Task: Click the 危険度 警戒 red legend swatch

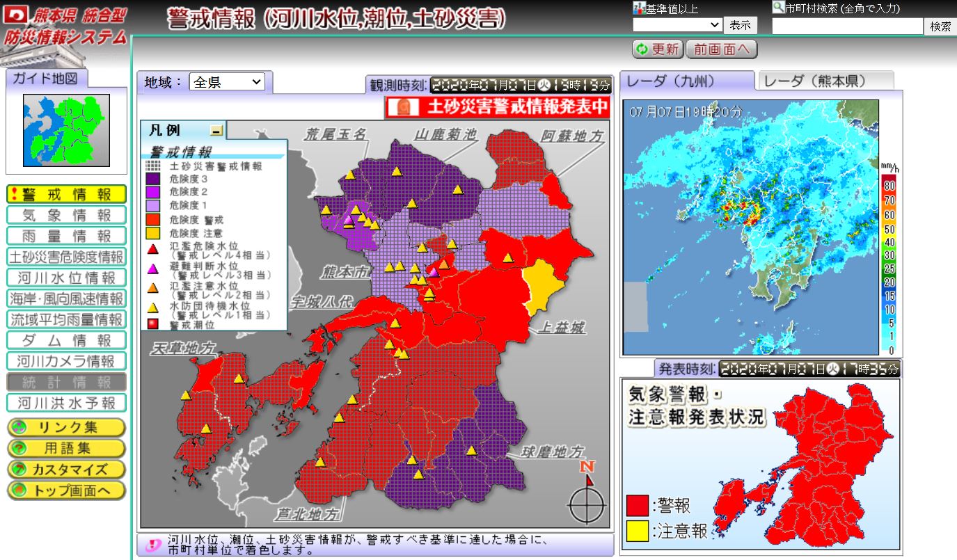Action: [153, 219]
